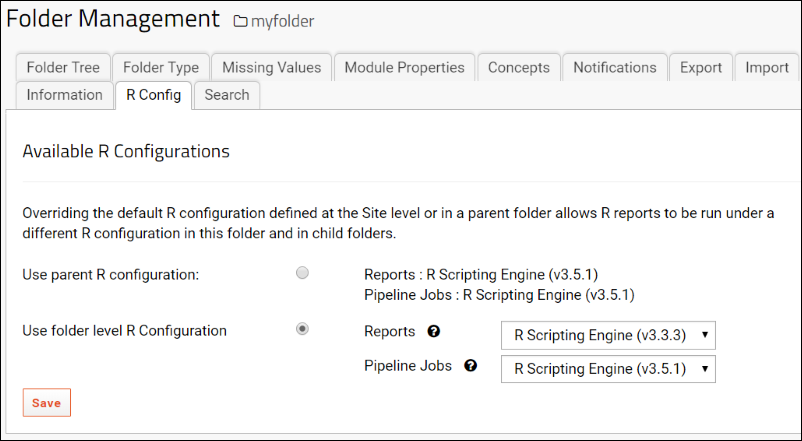Open the Reports R engine dropdown

click(608, 335)
